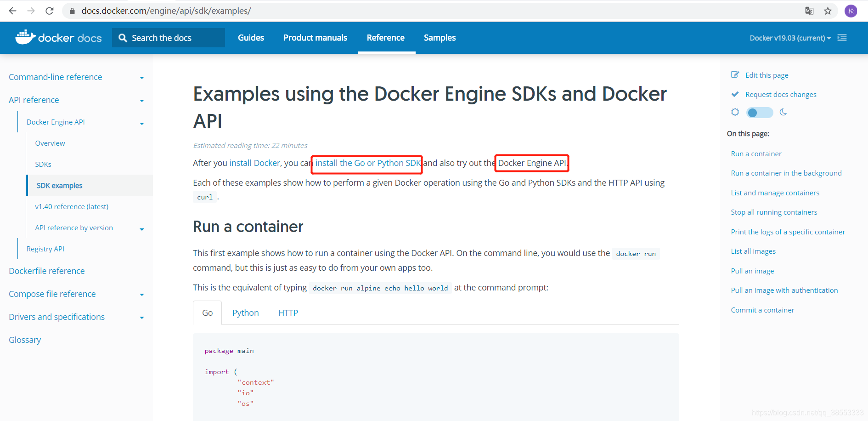Jump to Run a container section
Viewport: 868px width, 421px height.
(756, 154)
